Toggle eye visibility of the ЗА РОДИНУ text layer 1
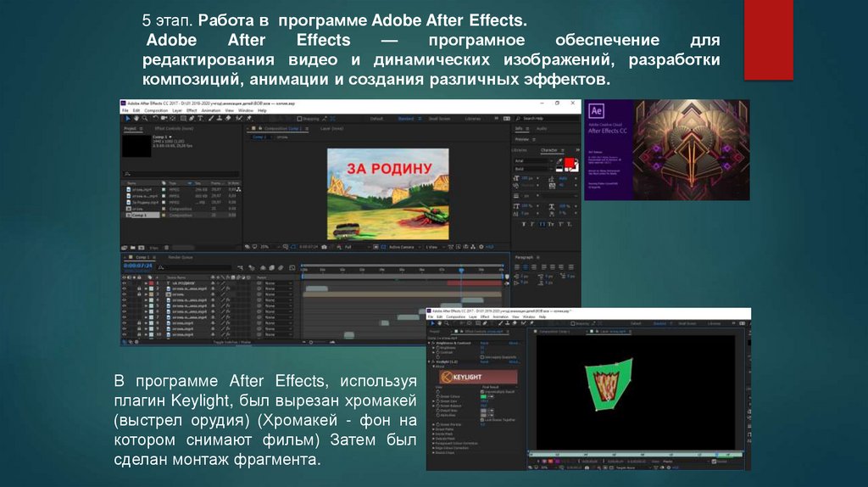 point(124,283)
